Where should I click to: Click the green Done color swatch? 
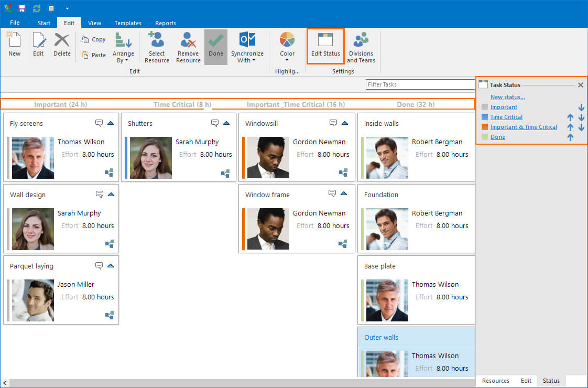(x=485, y=137)
